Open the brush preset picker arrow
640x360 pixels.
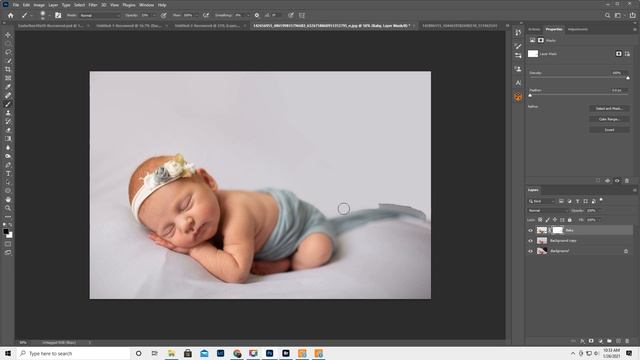[49, 16]
